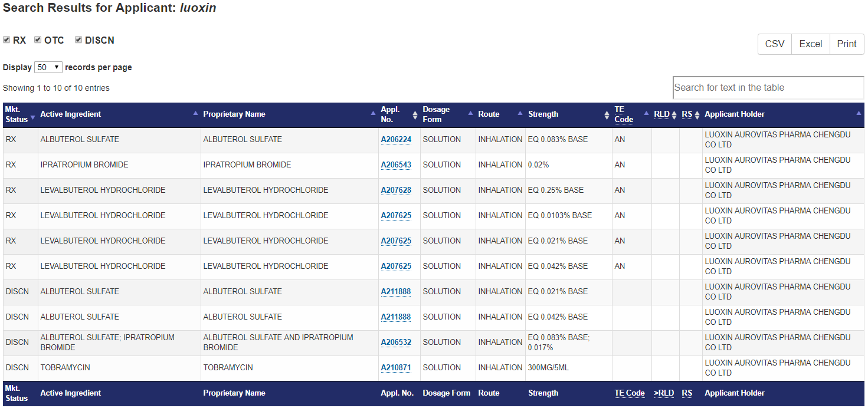The image size is (868, 408).
Task: Sort by Route column arrow
Action: (x=520, y=113)
